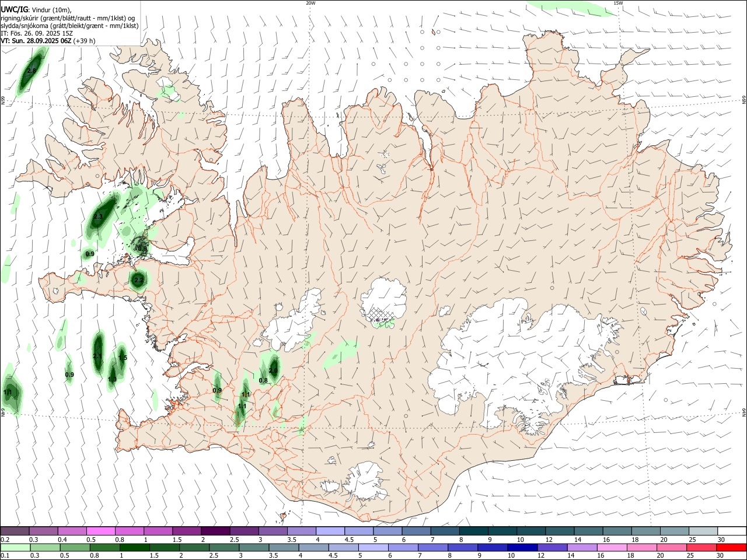747x560 pixels.
Task: Select the 2.2 precipitation value label
Action: 139,281
